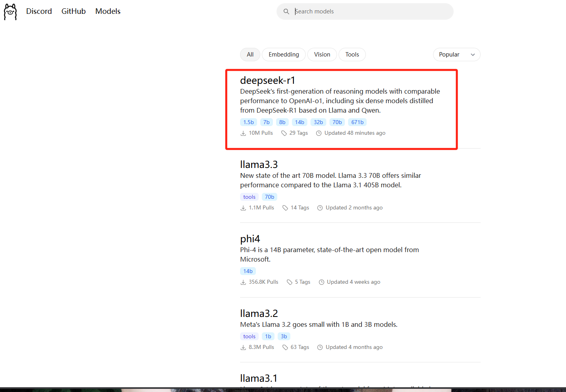This screenshot has height=392, width=566.
Task: Click the 14b size tag on phi4
Action: [x=248, y=271]
